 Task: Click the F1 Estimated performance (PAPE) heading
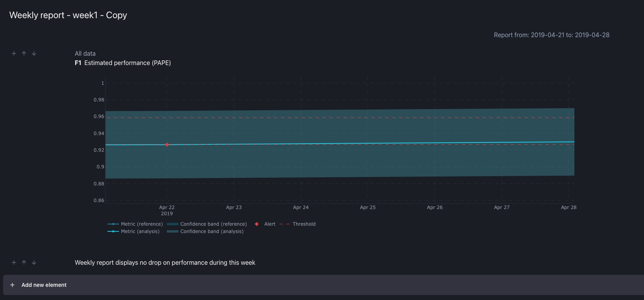click(x=123, y=63)
